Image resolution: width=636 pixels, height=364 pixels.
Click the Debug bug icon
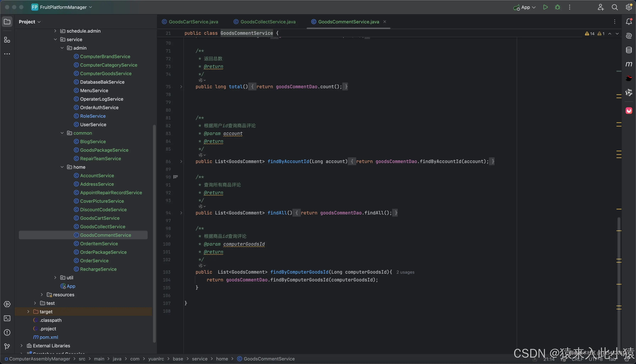pos(557,7)
